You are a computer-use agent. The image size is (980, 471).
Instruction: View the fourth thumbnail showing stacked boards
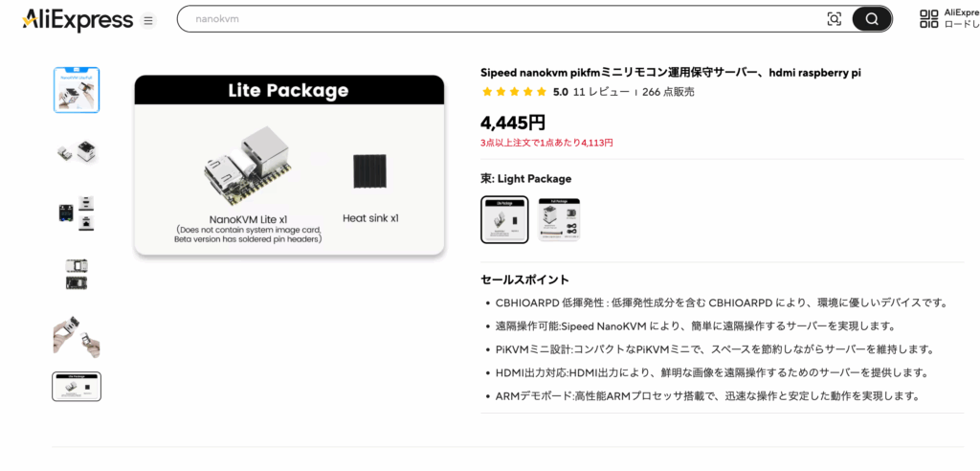[x=77, y=274]
